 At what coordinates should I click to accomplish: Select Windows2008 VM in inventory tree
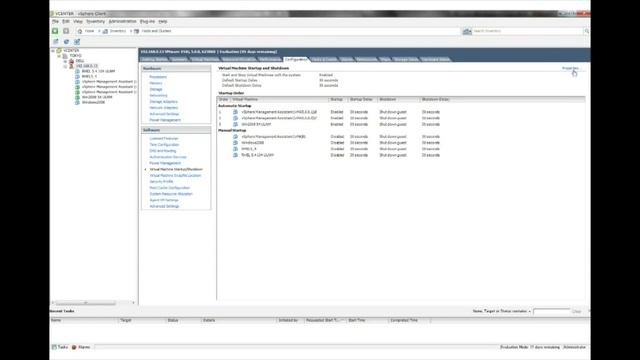93,102
